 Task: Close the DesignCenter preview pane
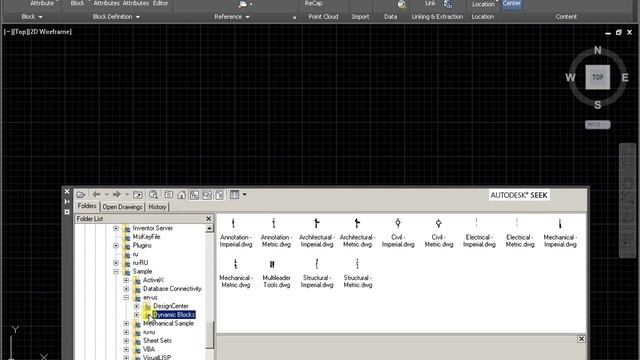click(581, 339)
